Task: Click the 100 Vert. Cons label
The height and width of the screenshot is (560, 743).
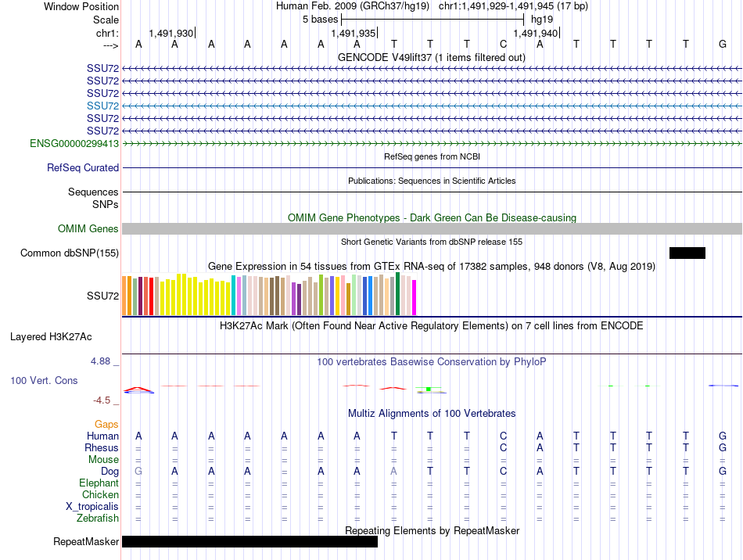Action: 44,381
